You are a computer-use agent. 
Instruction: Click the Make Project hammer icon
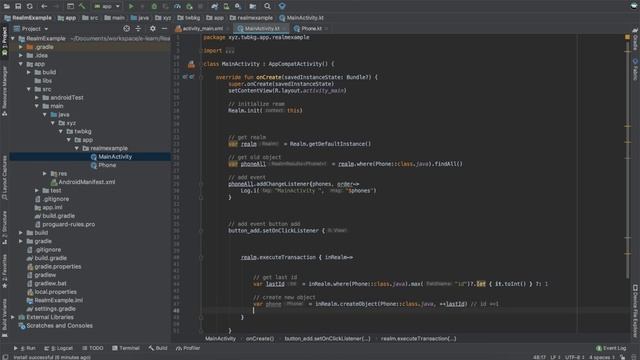82,6
